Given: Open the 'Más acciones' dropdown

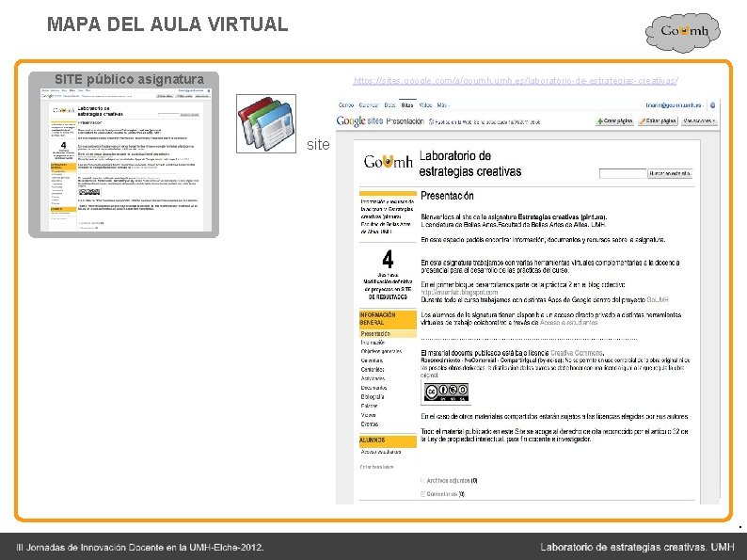Looking at the screenshot, I should point(699,121).
